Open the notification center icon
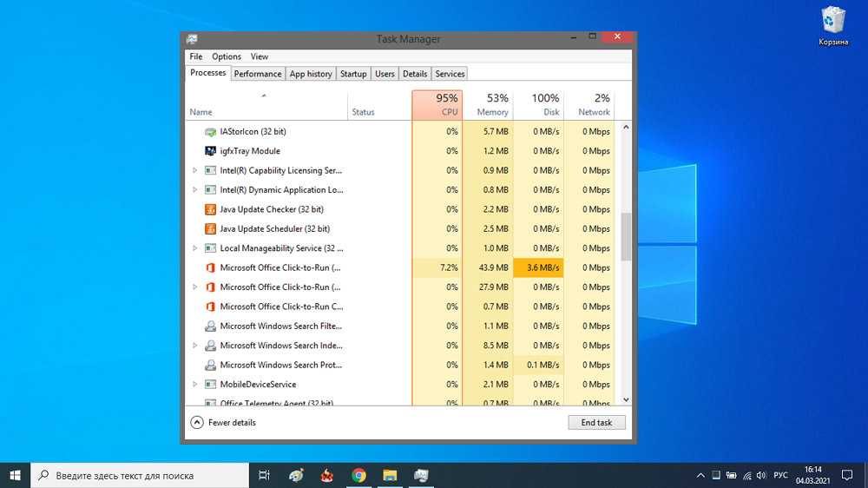Screen dimensions: 868x488 coord(847,475)
